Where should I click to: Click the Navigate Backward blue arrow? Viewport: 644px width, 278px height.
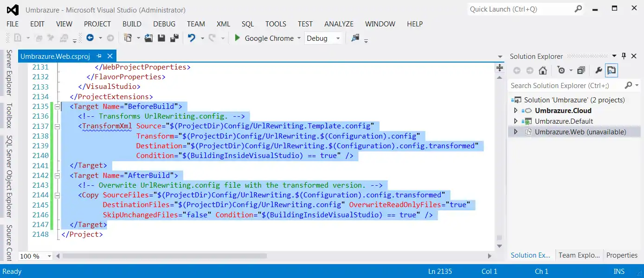(90, 38)
